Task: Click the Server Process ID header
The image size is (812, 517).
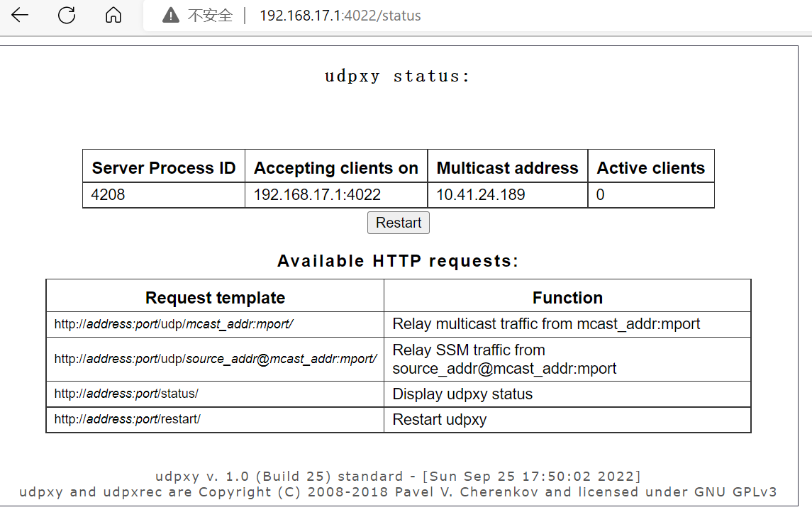Action: [x=164, y=168]
